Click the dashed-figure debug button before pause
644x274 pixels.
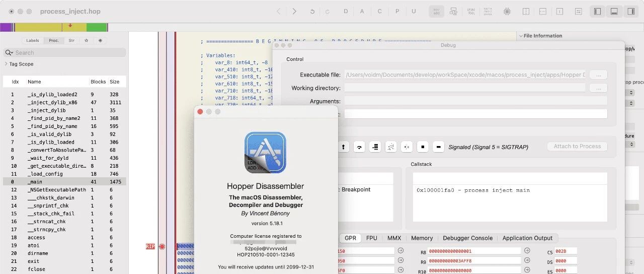click(x=391, y=147)
